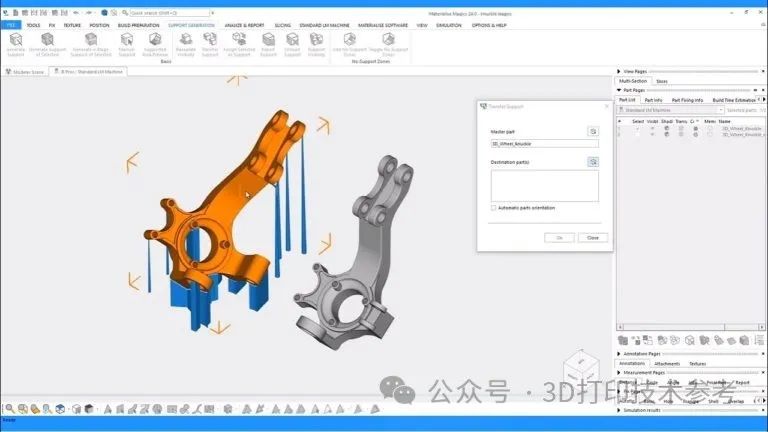Toggle Automatic parts orientation checkbox
This screenshot has width=768, height=432.
point(494,208)
